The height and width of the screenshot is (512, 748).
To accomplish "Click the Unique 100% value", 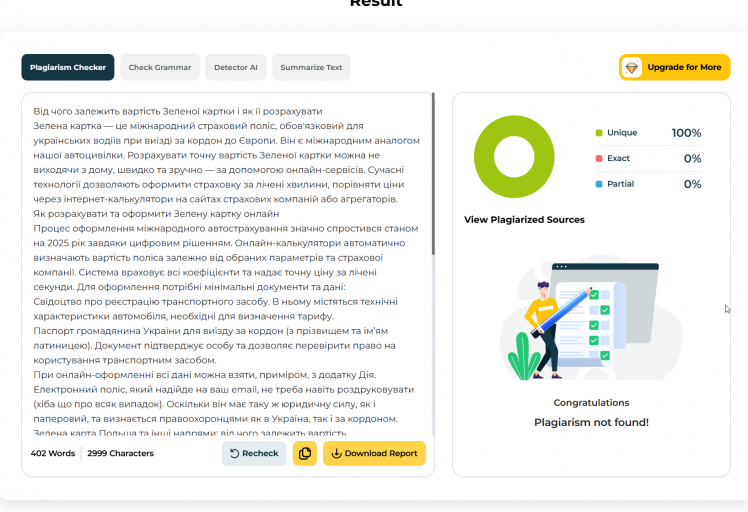I will coord(686,133).
